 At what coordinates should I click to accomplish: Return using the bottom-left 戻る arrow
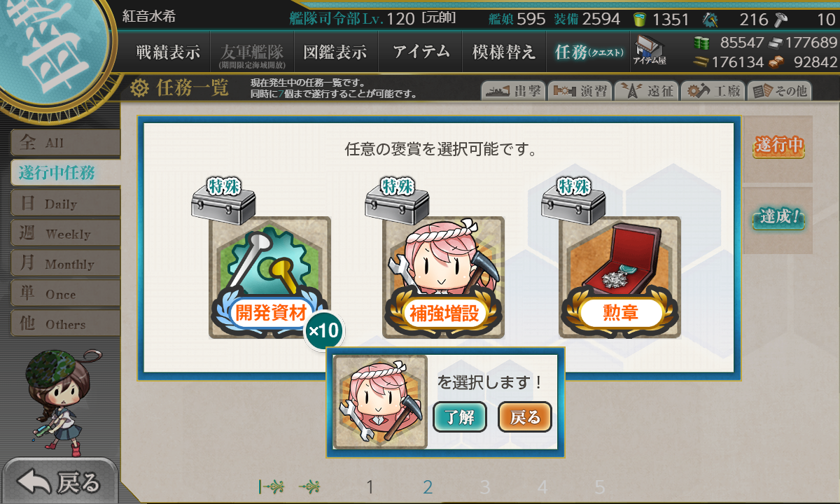click(x=59, y=482)
